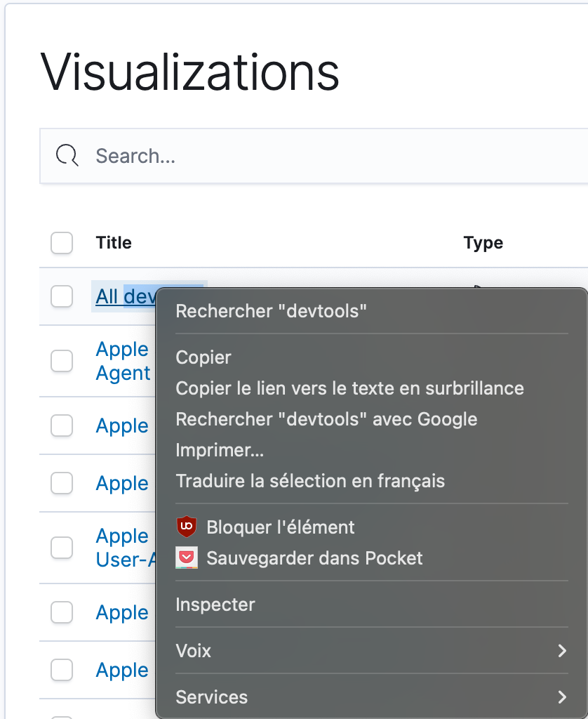This screenshot has width=588, height=719.
Task: Click Traduire la sélection en français
Action: 311,481
